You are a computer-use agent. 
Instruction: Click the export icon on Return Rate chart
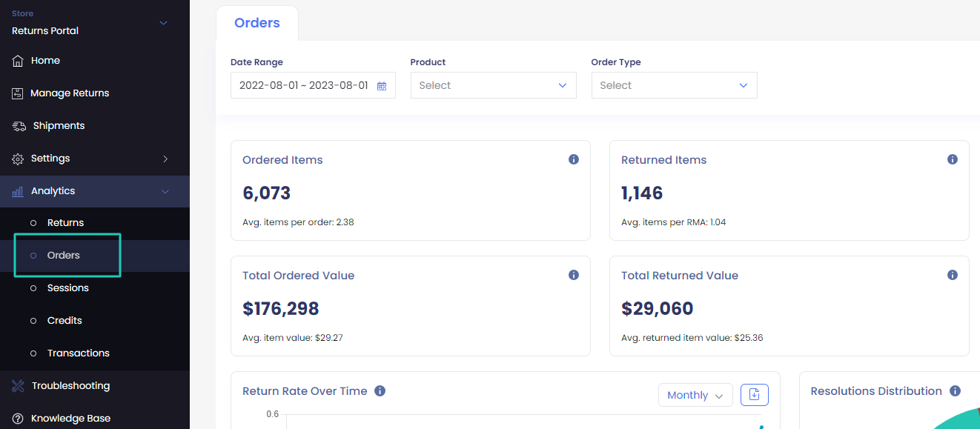click(x=754, y=395)
